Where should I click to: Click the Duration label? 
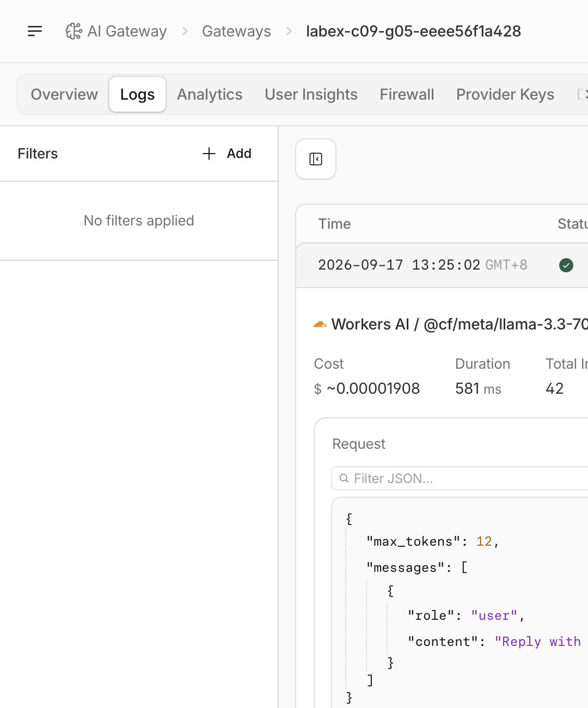[482, 364]
